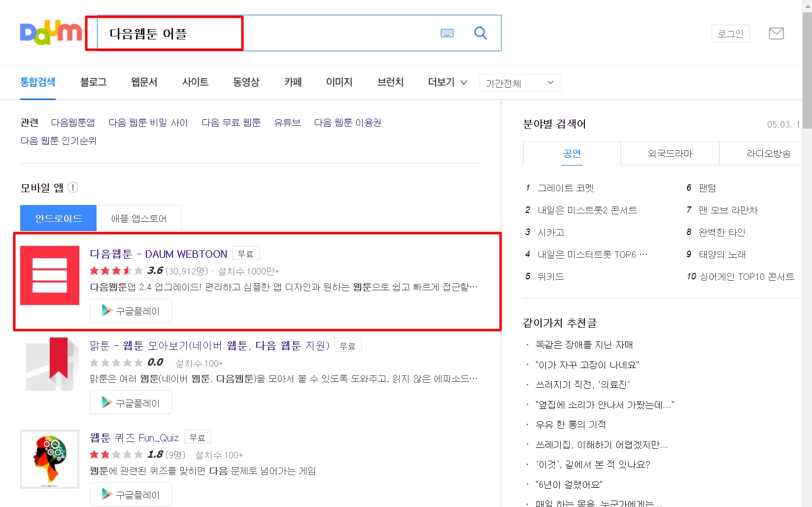
Task: Click the 무료 badge next to 다음웹툰
Action: 246,253
